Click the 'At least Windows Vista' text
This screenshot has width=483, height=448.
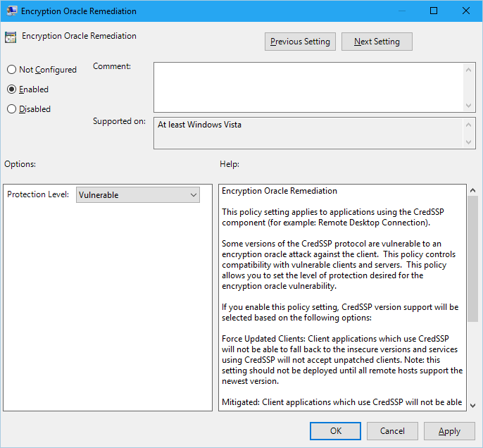coord(199,125)
